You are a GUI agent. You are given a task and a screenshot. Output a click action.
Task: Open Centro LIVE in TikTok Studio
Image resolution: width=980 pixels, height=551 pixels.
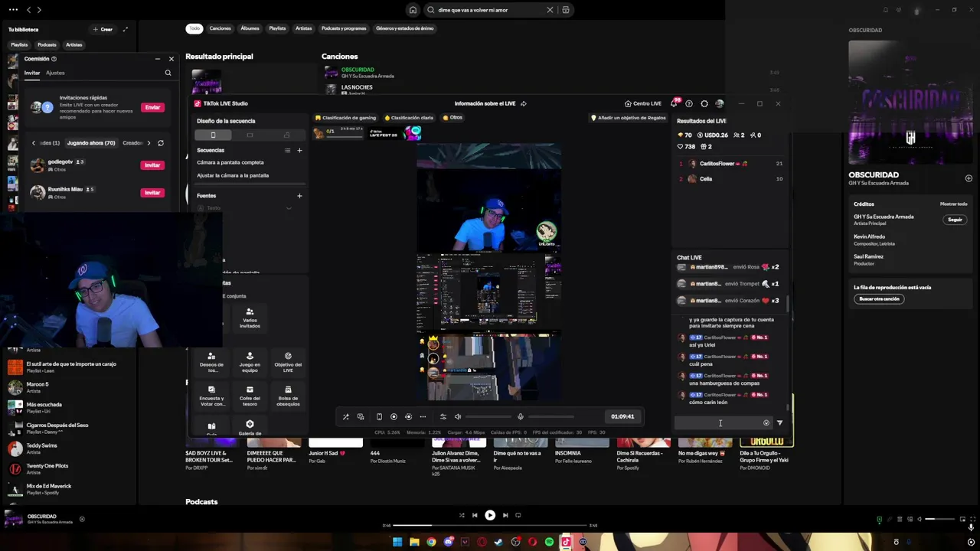click(x=642, y=103)
